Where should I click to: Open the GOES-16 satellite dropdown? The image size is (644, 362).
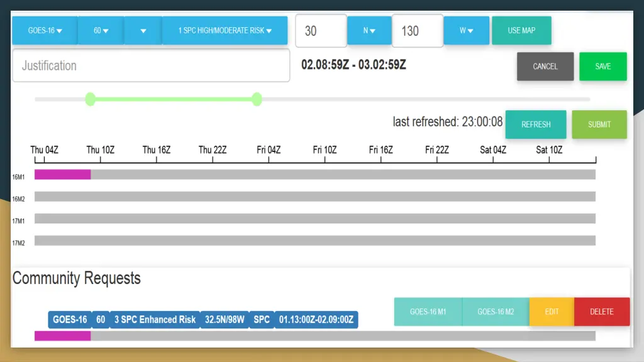45,30
